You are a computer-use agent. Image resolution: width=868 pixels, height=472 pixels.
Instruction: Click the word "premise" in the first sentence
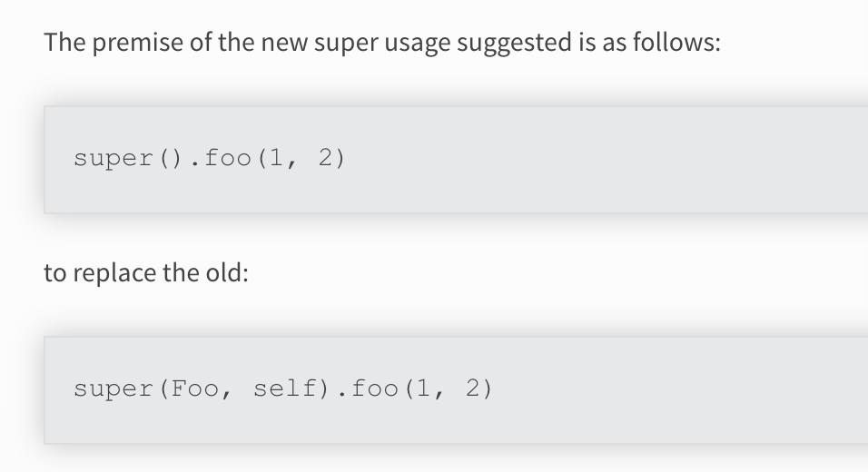[x=136, y=43]
